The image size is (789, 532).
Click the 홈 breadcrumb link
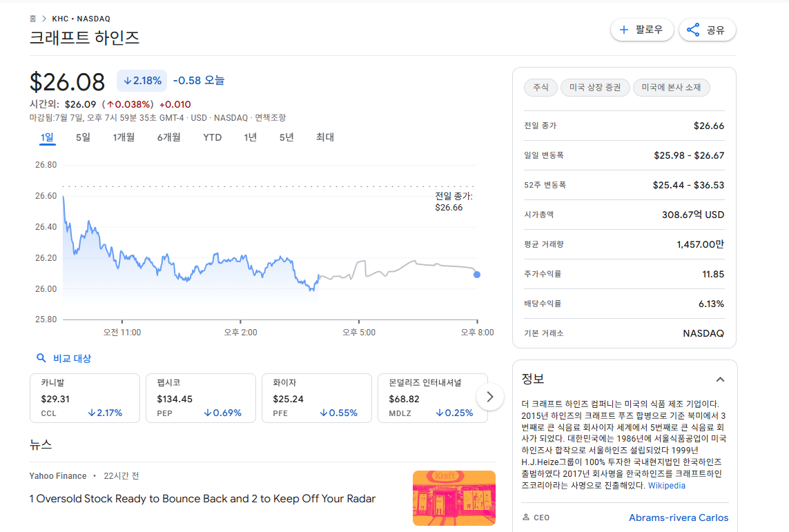[x=32, y=19]
